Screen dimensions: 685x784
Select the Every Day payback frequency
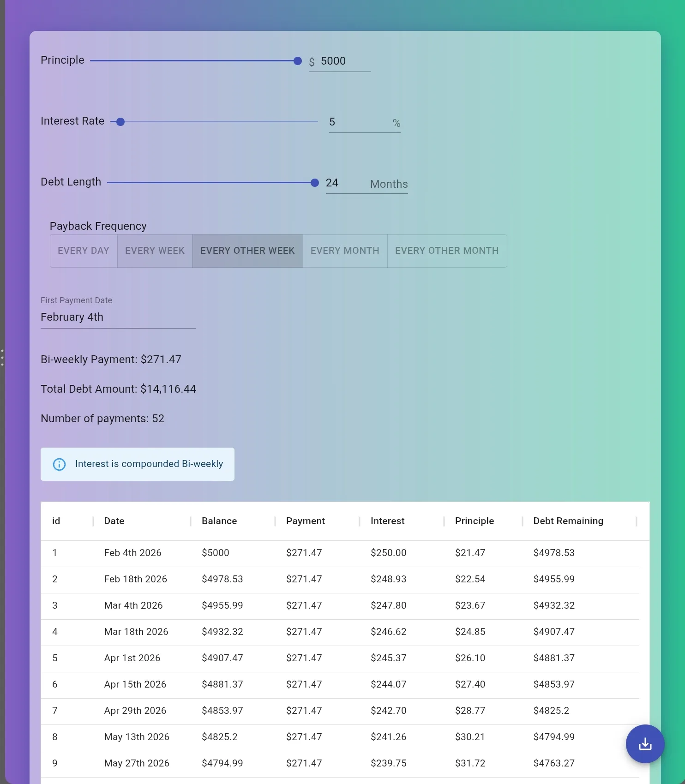click(x=84, y=251)
